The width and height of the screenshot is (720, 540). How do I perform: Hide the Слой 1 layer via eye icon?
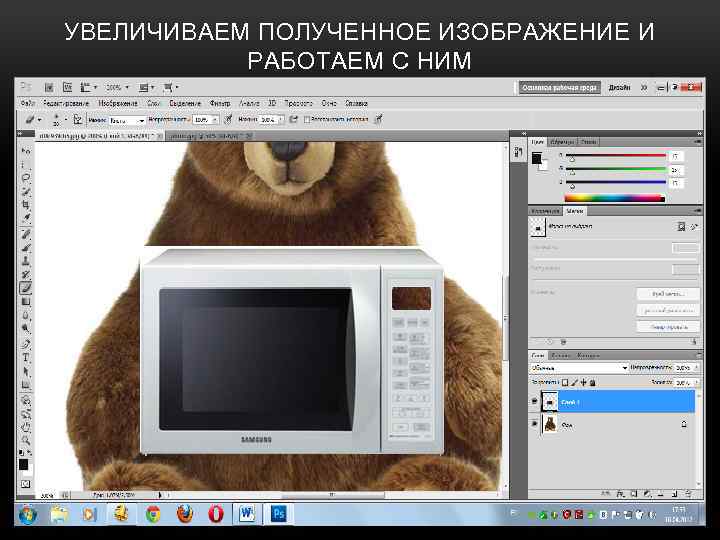534,401
